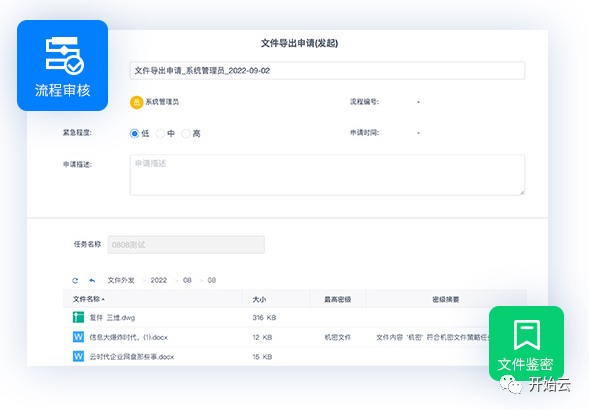Viewport: 589px width, 410px height.
Task: Open the 文件外发 breadcrumb folder
Action: (121, 280)
